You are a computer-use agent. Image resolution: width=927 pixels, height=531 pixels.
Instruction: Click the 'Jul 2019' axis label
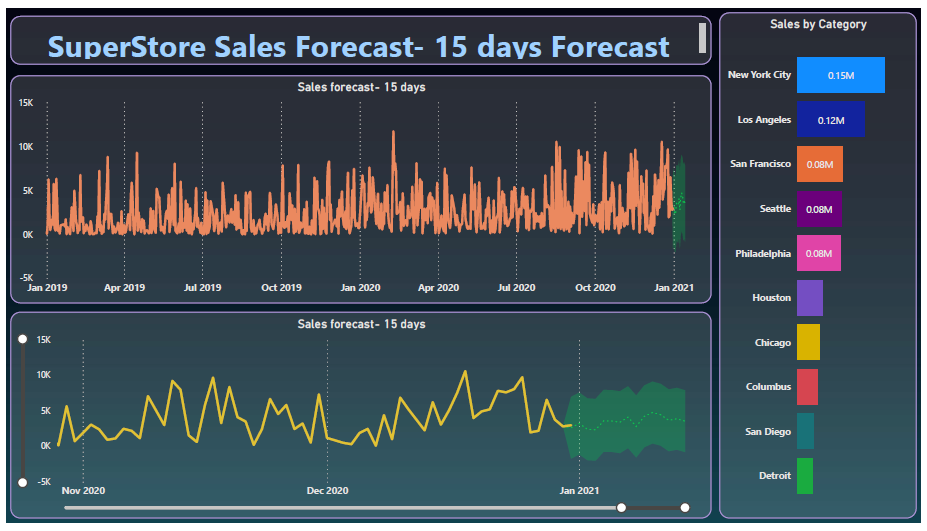(x=202, y=287)
